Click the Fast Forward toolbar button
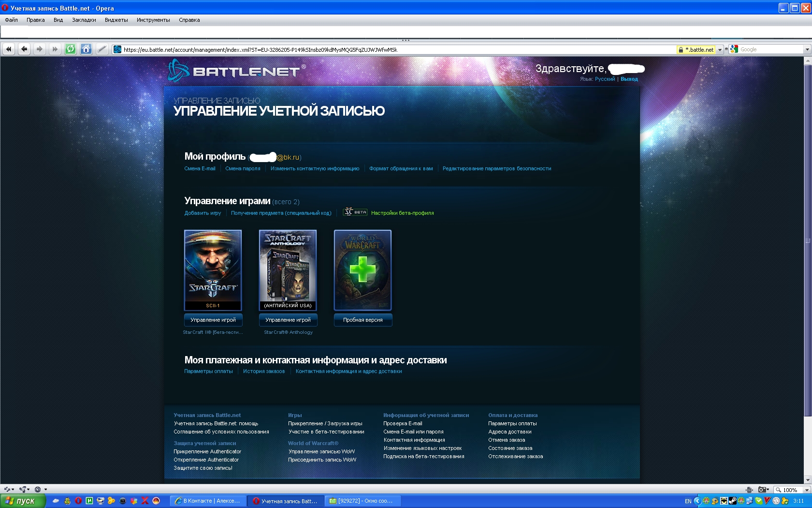Viewport: 812px width, 508px height. point(55,49)
